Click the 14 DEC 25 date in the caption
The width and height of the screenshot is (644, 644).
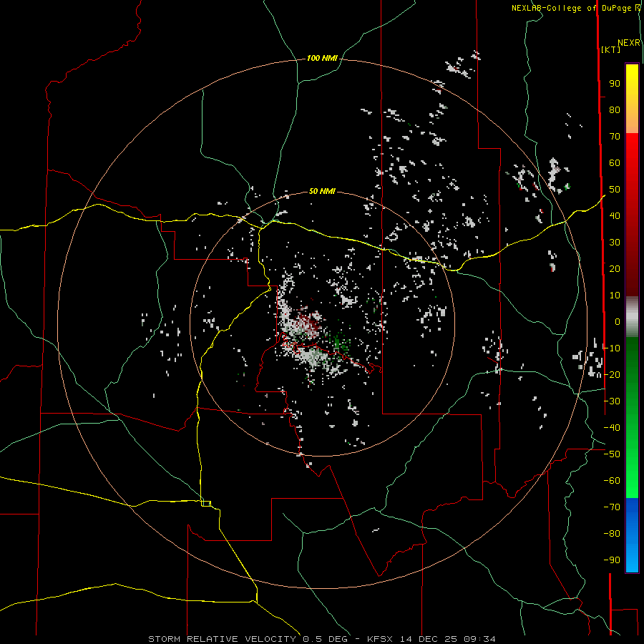pos(429,639)
